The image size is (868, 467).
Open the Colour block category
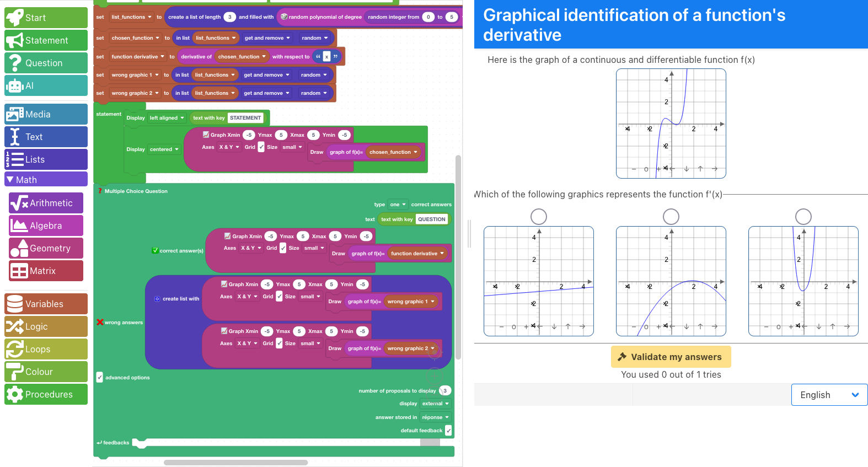point(46,372)
